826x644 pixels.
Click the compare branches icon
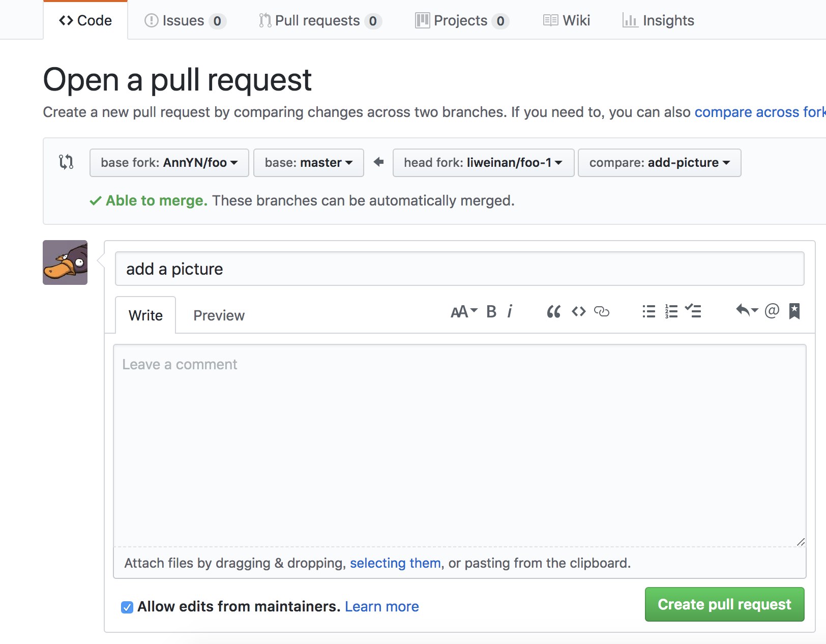pyautogui.click(x=66, y=162)
